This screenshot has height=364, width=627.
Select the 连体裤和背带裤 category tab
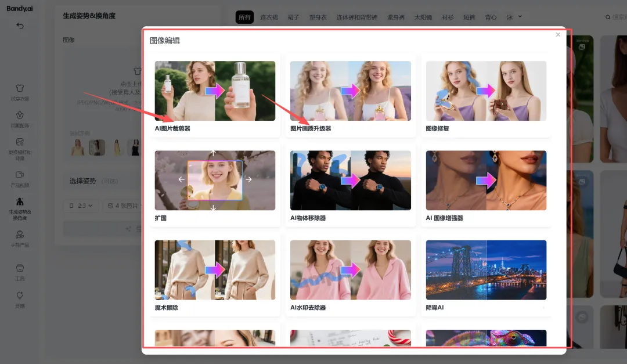point(356,17)
